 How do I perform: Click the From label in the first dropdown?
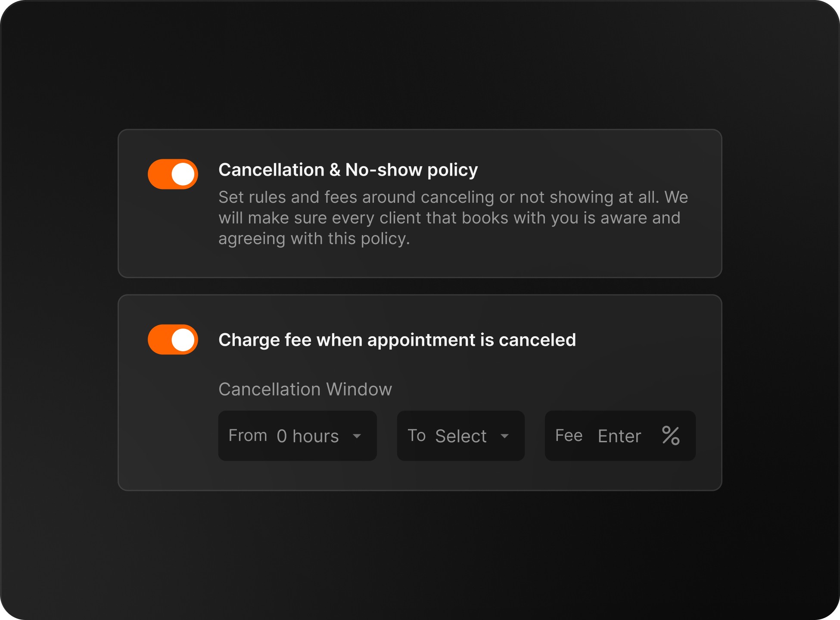pyautogui.click(x=248, y=435)
